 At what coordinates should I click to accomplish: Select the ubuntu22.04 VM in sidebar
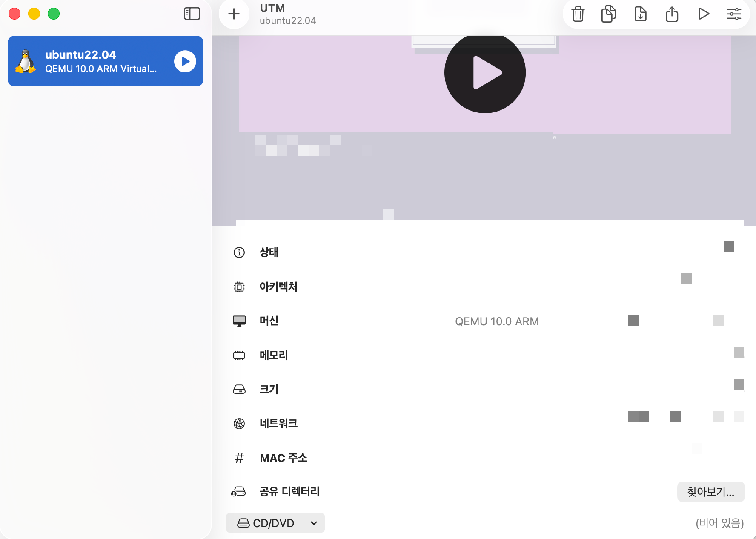point(106,61)
